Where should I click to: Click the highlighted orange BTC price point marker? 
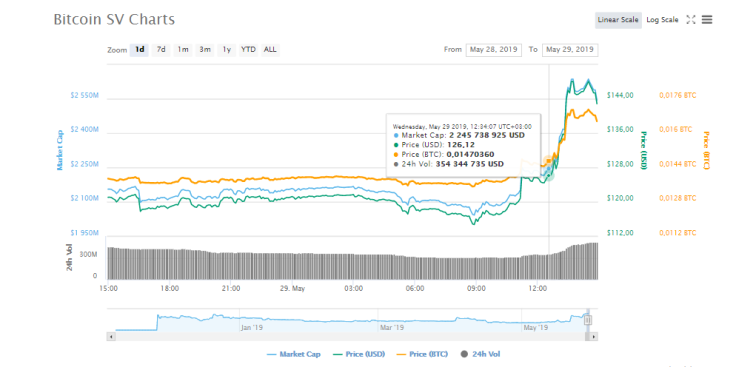coord(549,161)
